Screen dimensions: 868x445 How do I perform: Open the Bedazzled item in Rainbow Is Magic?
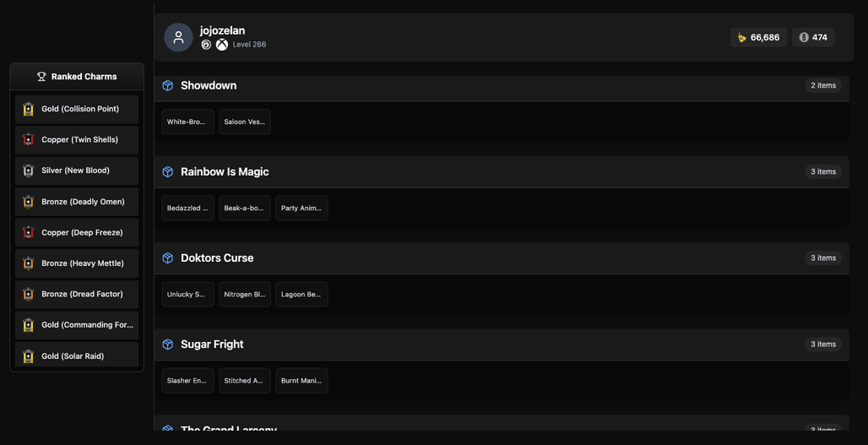point(187,208)
